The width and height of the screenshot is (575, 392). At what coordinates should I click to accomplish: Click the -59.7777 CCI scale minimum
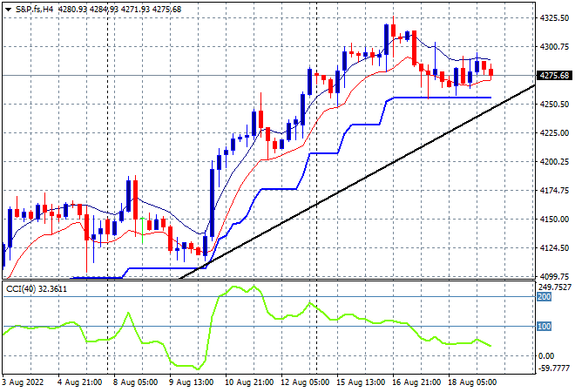tap(554, 368)
